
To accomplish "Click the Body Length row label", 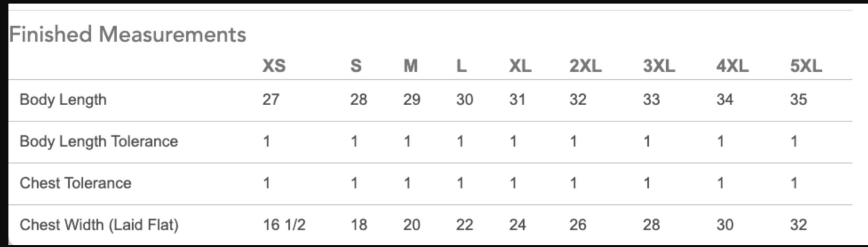I will coord(63,100).
